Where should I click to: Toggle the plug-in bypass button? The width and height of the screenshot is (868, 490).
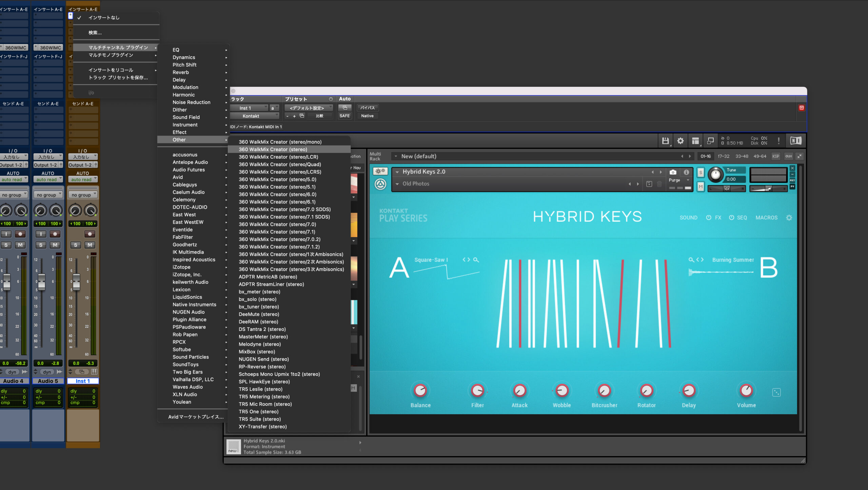(x=368, y=108)
